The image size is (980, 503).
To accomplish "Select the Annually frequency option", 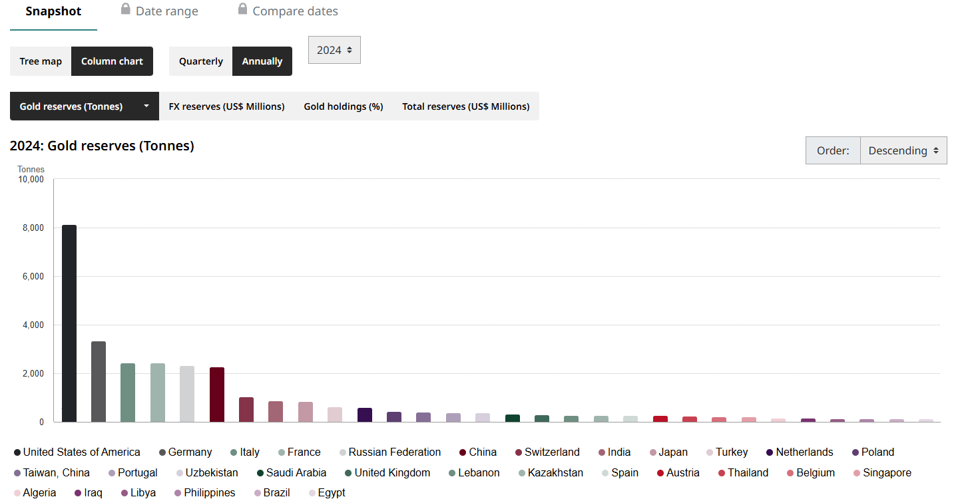I will coord(262,61).
